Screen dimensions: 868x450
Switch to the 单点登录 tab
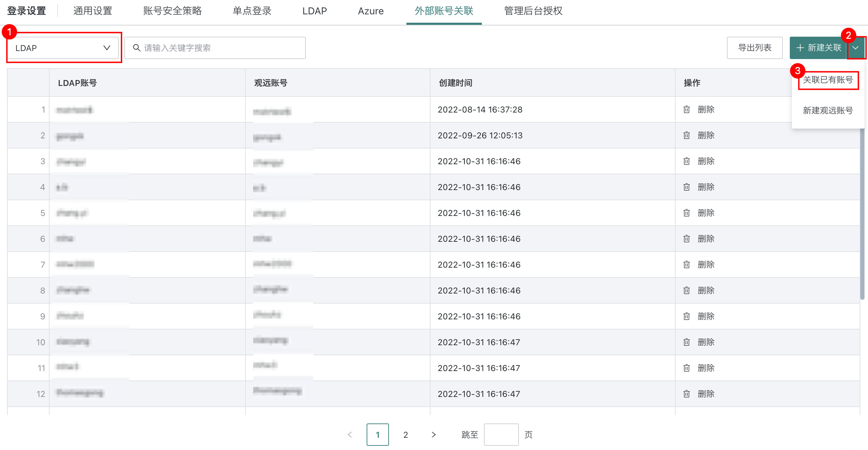click(x=252, y=11)
